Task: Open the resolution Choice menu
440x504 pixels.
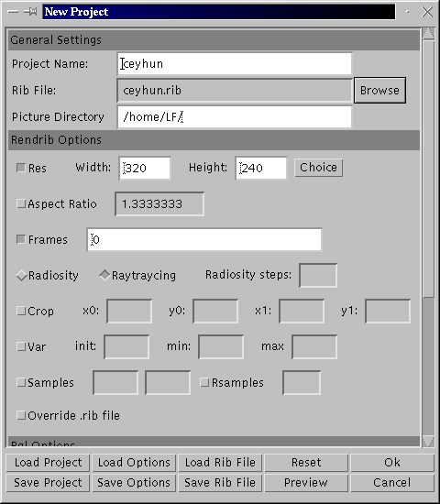Action: click(318, 168)
